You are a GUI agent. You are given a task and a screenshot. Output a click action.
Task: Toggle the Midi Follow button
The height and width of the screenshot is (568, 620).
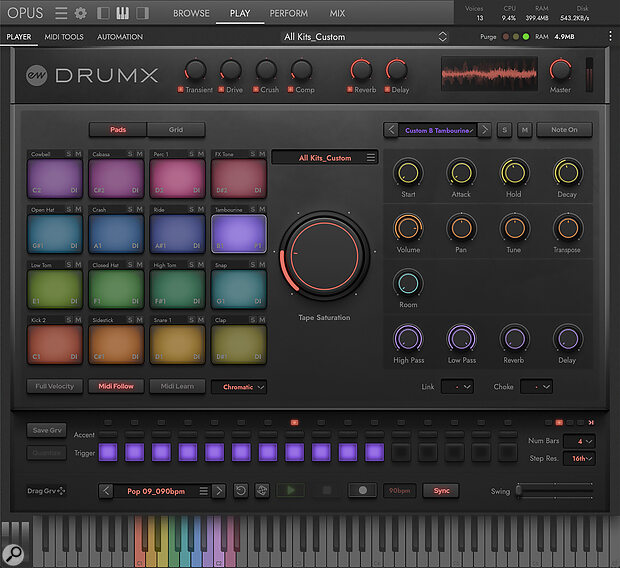116,386
